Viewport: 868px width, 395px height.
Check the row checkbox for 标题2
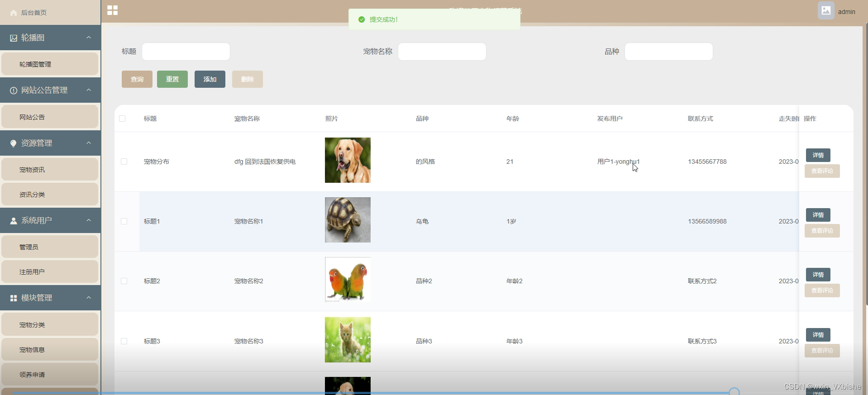(x=124, y=281)
